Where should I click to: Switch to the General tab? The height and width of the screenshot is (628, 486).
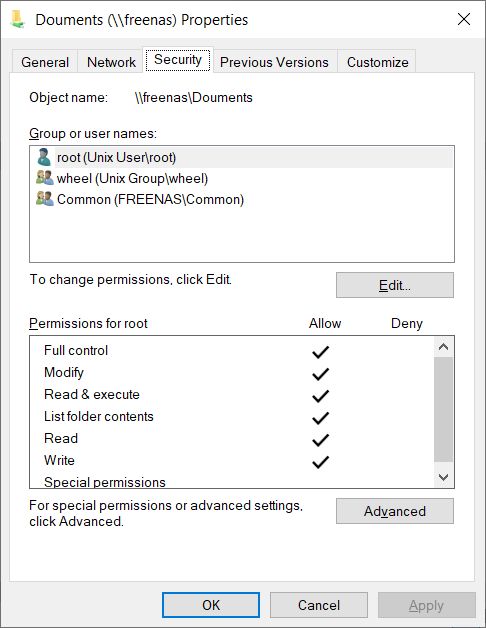click(x=45, y=62)
